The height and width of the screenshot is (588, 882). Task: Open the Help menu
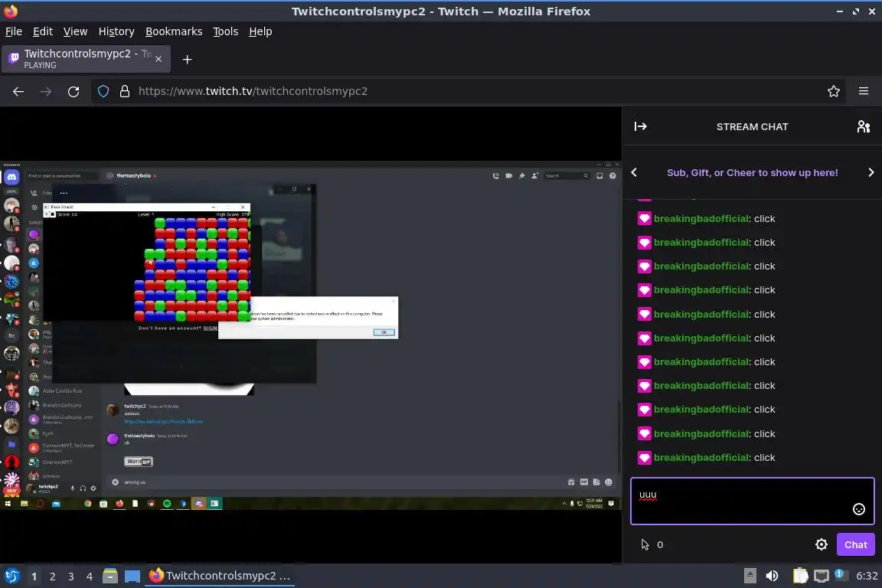point(260,31)
